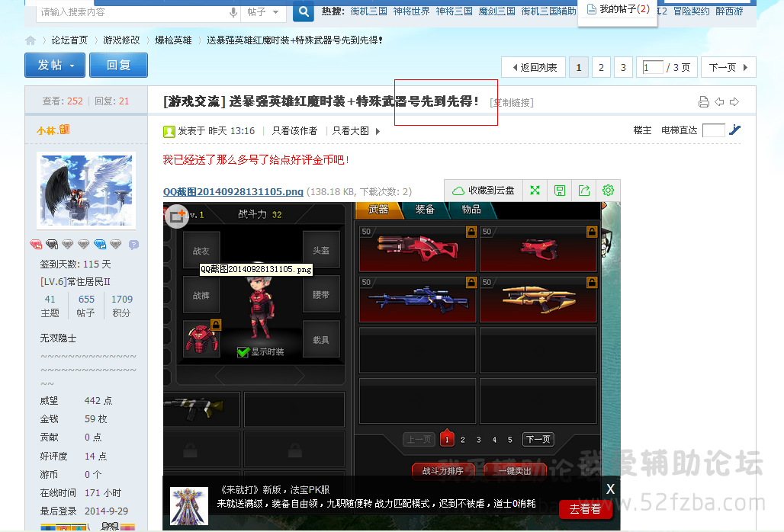The height and width of the screenshot is (532, 784).
Task: Select the 物品 tab in game image
Action: click(471, 210)
